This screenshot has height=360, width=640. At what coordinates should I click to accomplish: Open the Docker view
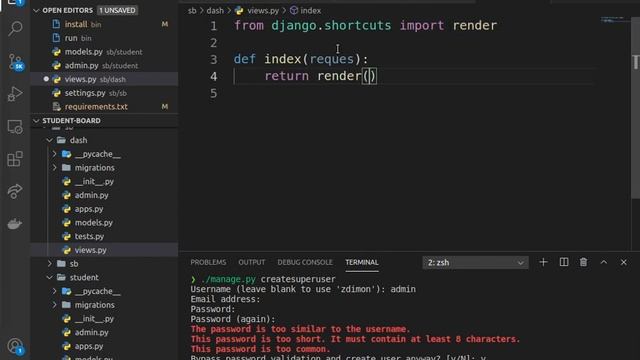[15, 224]
